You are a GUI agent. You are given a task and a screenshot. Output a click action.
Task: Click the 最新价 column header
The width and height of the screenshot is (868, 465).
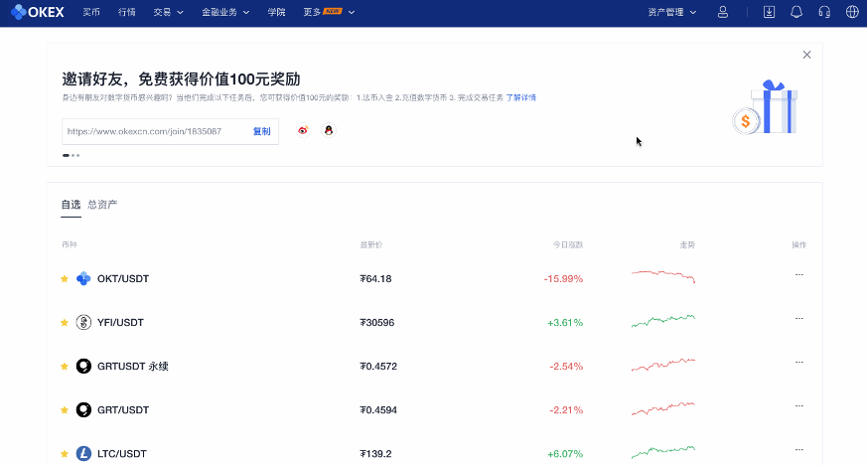(x=370, y=244)
